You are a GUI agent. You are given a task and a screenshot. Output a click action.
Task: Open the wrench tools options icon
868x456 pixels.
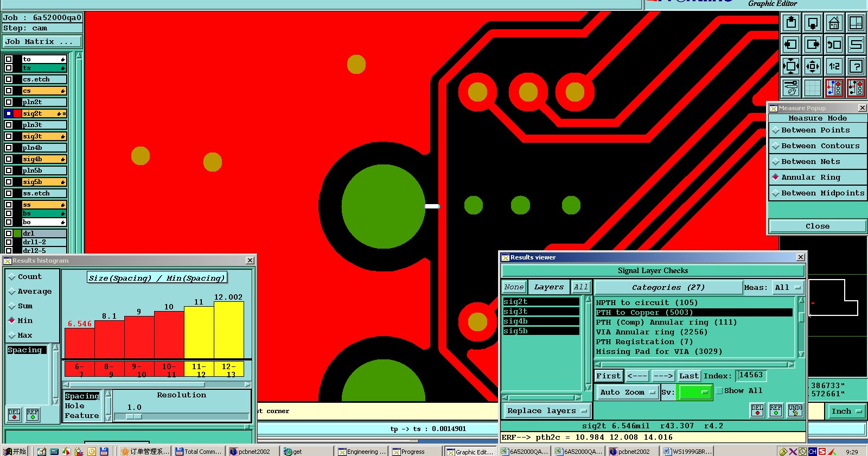(x=791, y=88)
